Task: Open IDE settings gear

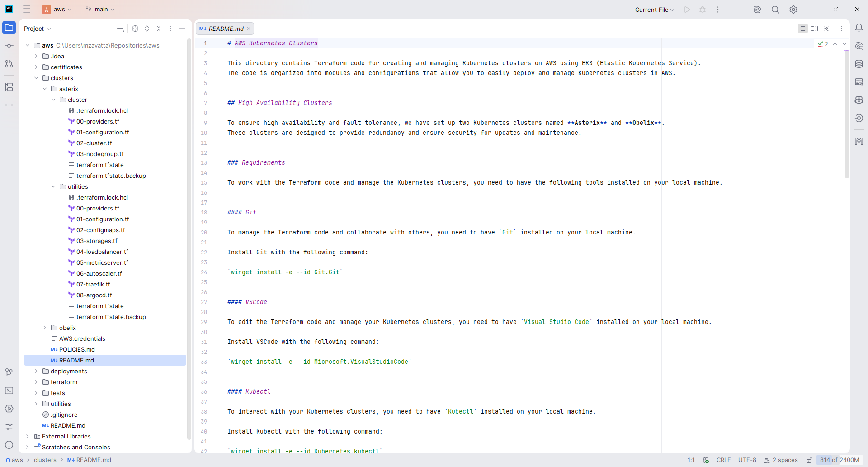Action: [793, 10]
